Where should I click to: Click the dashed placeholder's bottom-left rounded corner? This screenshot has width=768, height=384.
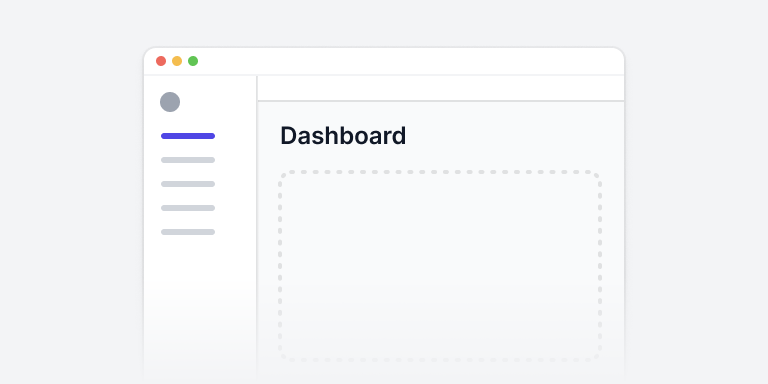[283, 357]
